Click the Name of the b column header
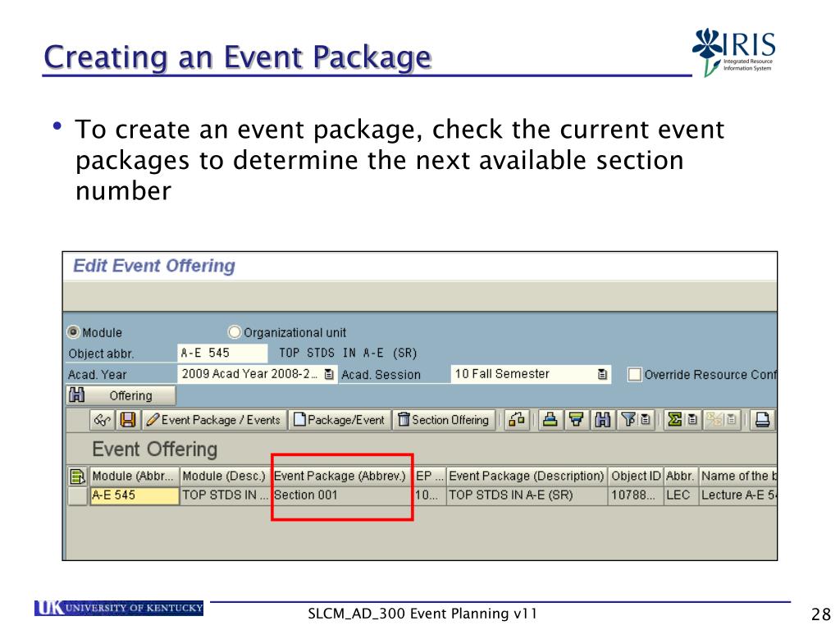Screen dimensions: 840x630 [738, 476]
